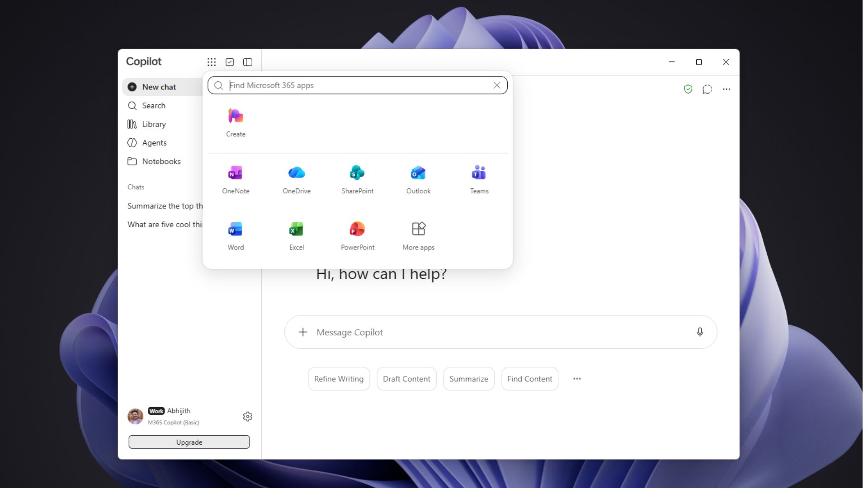Screen dimensions: 868x488
Task: Open the top-right more options ellipsis
Action: point(726,89)
